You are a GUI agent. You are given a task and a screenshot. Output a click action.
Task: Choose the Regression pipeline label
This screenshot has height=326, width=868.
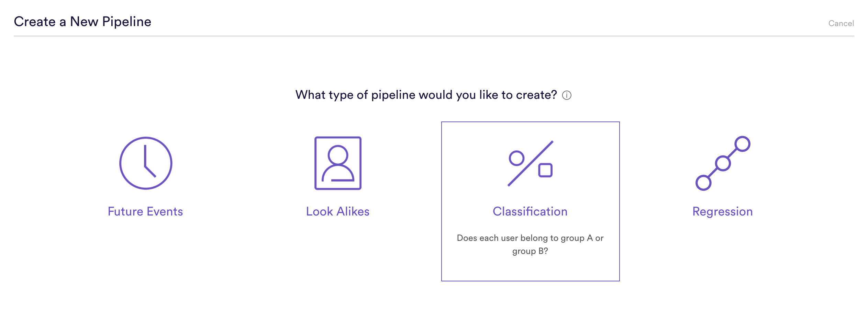pyautogui.click(x=723, y=212)
